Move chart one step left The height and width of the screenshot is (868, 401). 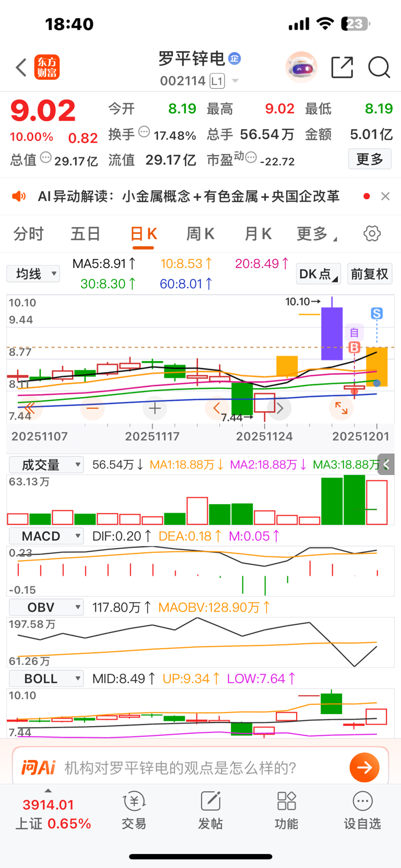point(217,408)
